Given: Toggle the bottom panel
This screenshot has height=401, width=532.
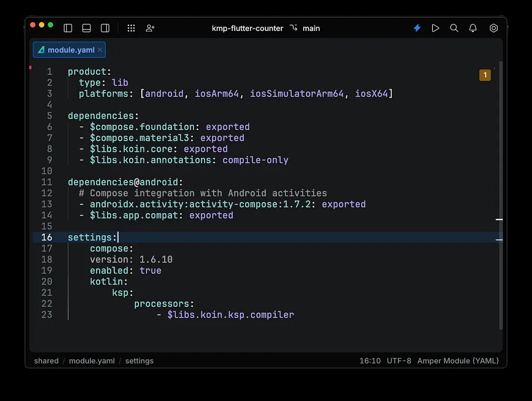Looking at the screenshot, I should pos(87,28).
